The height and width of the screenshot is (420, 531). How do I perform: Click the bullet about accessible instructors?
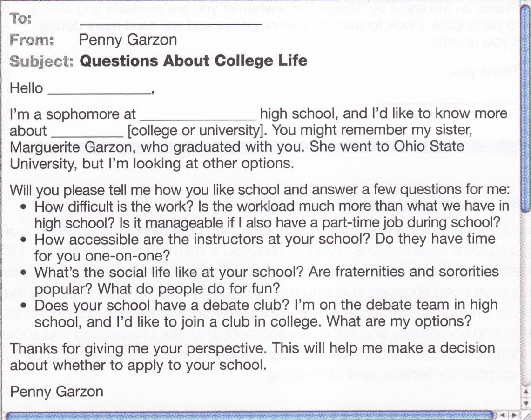[265, 247]
